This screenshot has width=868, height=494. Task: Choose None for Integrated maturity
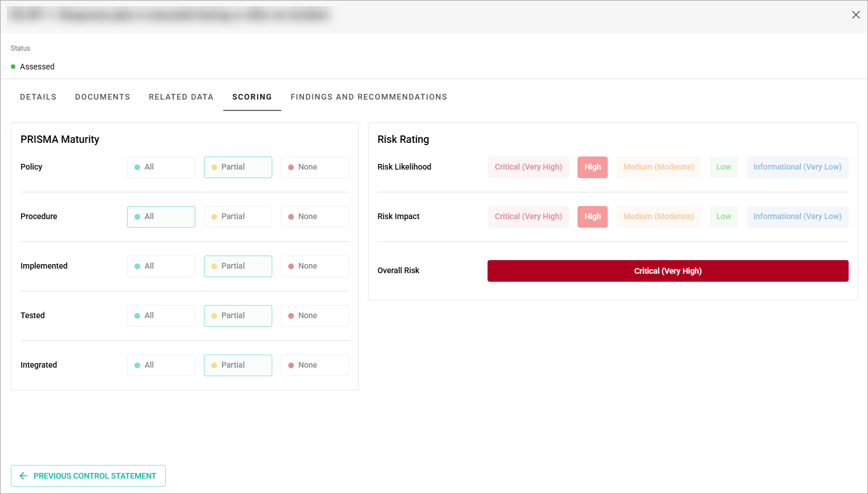(x=315, y=365)
